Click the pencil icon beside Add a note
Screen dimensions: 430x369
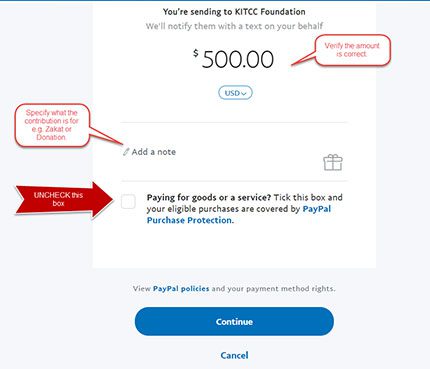click(126, 152)
